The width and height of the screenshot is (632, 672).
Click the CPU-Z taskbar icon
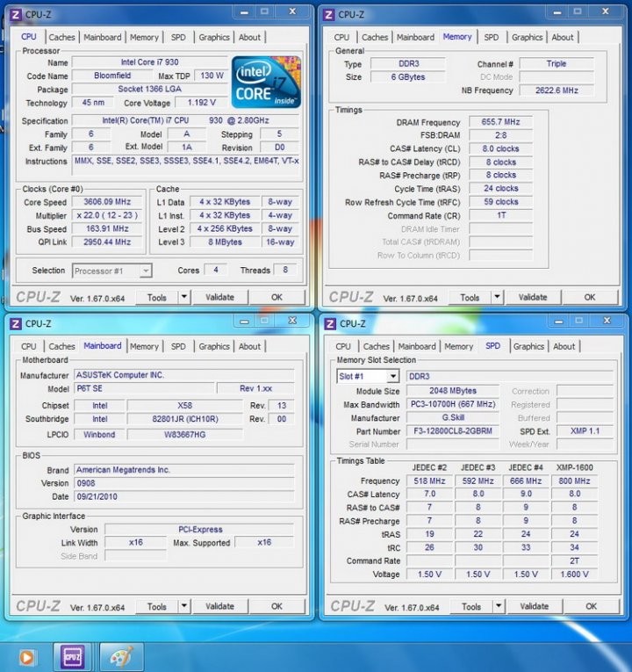pos(72,656)
